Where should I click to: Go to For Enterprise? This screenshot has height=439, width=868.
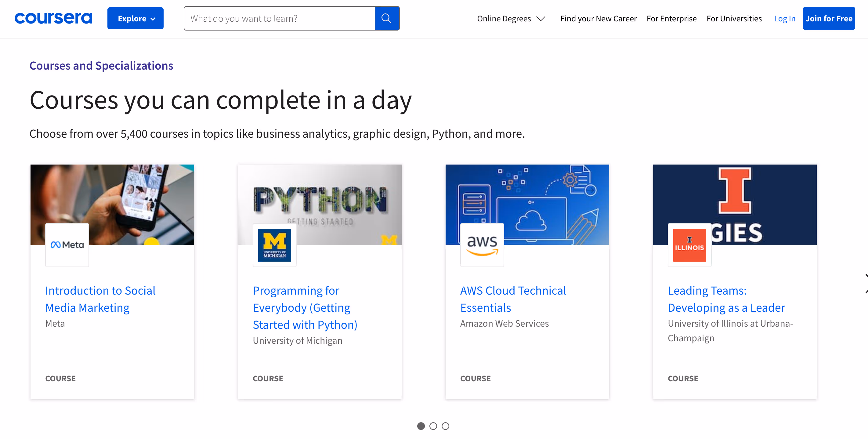pos(671,19)
